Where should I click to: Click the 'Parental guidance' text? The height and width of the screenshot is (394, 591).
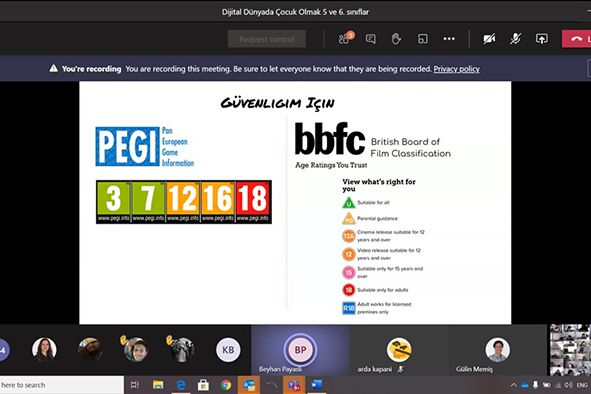[x=377, y=218]
